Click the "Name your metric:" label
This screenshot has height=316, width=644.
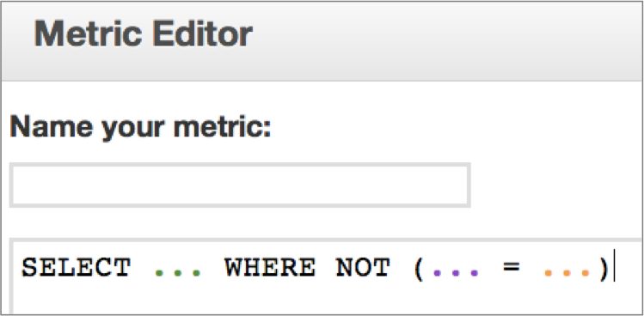point(140,129)
